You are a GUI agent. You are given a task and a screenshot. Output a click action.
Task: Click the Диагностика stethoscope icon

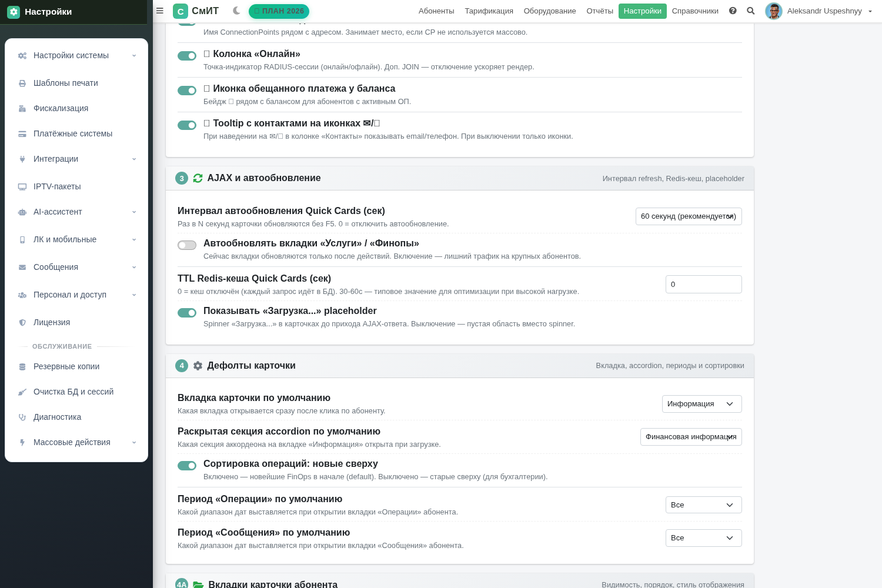click(22, 417)
